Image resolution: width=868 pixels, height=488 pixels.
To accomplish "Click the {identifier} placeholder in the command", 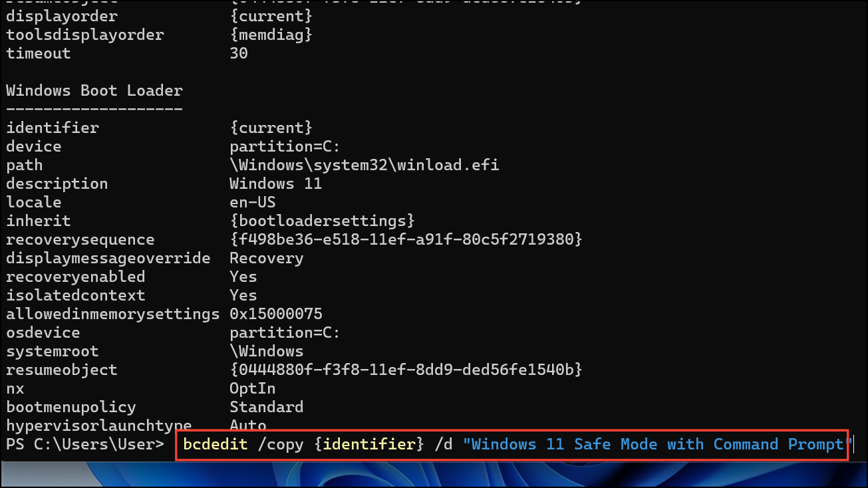I will 368,444.
